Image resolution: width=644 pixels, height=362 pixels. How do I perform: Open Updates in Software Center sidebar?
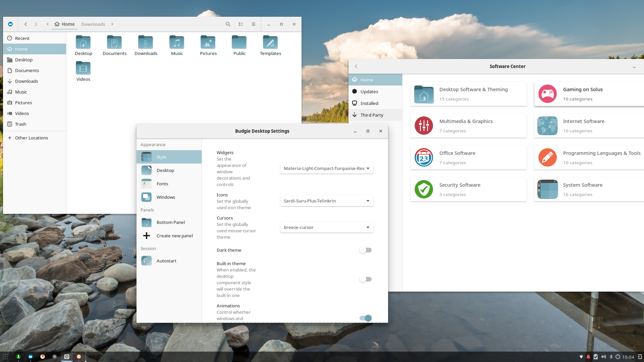pyautogui.click(x=375, y=92)
